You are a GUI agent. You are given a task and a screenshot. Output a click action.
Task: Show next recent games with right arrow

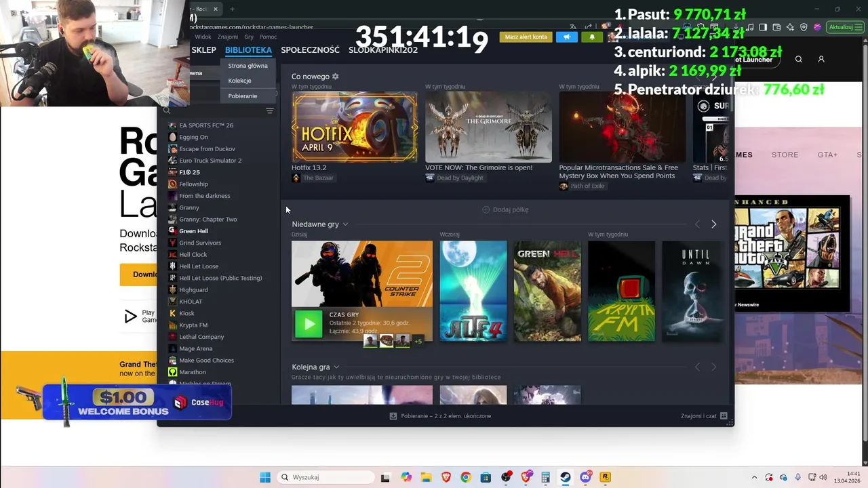[713, 224]
